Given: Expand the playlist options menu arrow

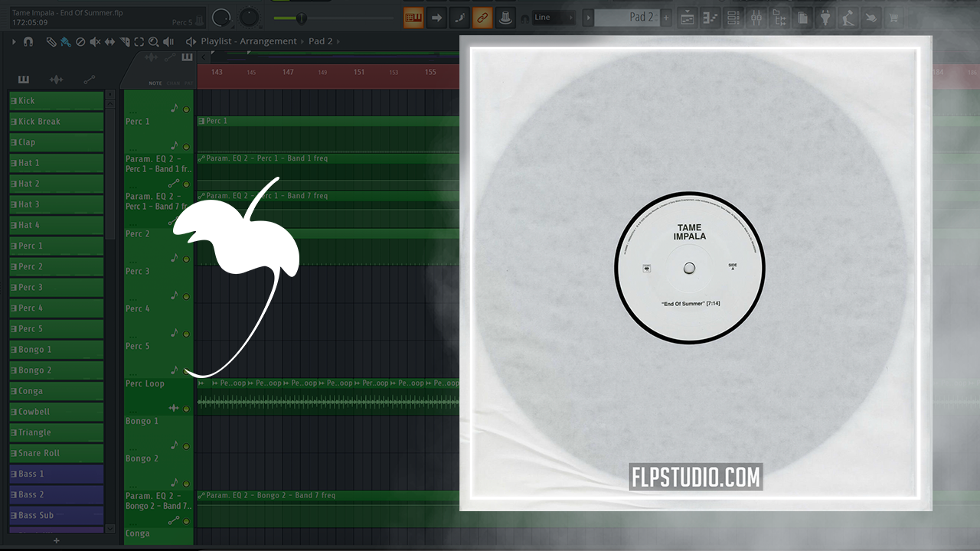Looking at the screenshot, I should coord(14,41).
